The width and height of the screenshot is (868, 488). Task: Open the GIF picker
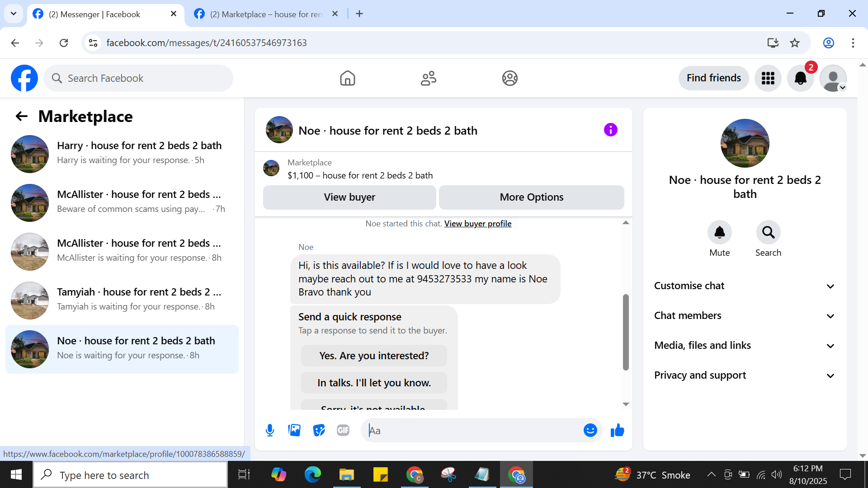click(343, 430)
